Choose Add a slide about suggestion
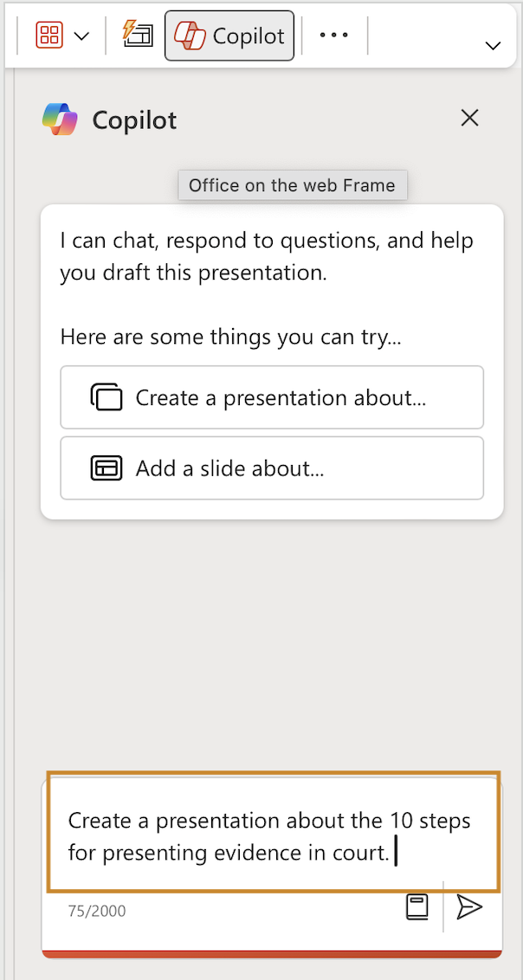This screenshot has height=980, width=523. coord(272,468)
